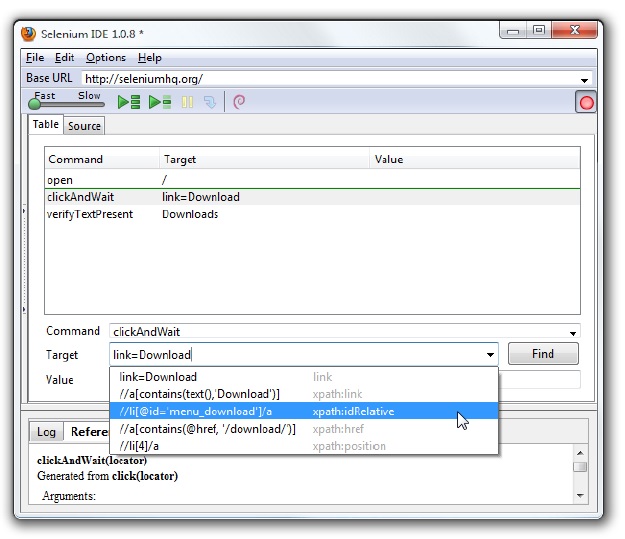Toggle the red Record button
This screenshot has height=539, width=625.
coord(585,102)
